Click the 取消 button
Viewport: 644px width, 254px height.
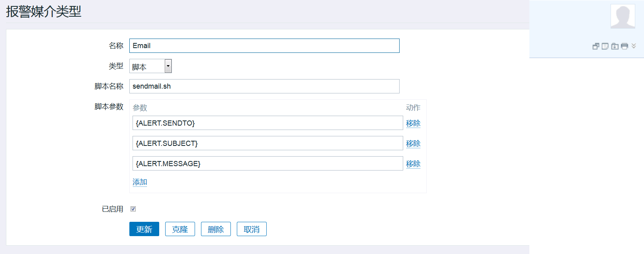[252, 229]
